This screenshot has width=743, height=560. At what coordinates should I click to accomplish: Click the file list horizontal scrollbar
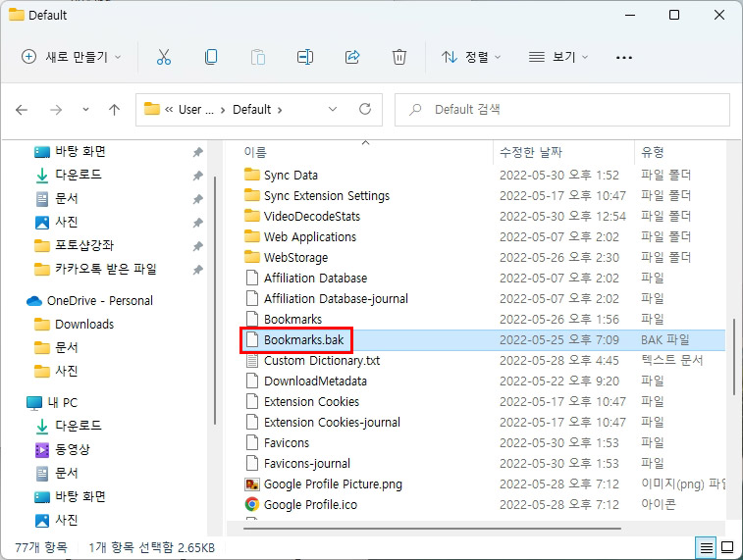pyautogui.click(x=432, y=529)
